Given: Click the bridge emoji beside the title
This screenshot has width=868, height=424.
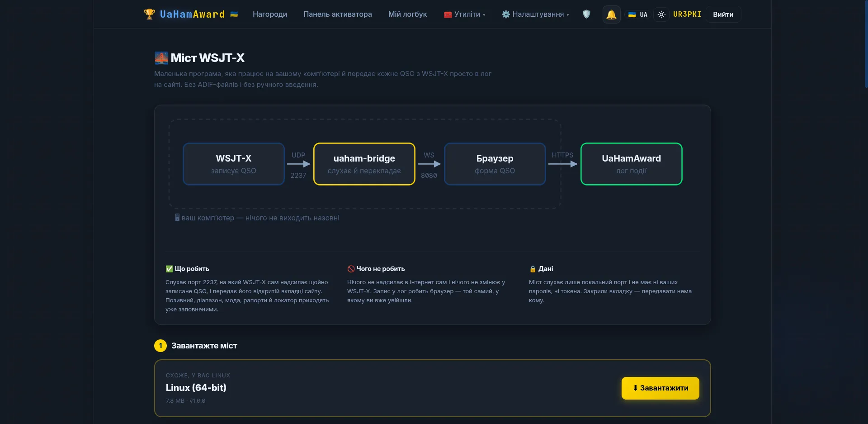Looking at the screenshot, I should pos(161,58).
